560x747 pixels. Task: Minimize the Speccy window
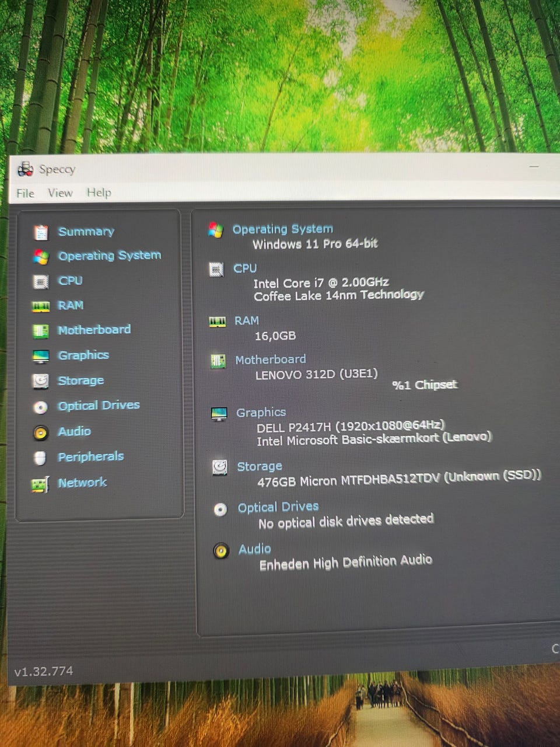(534, 167)
